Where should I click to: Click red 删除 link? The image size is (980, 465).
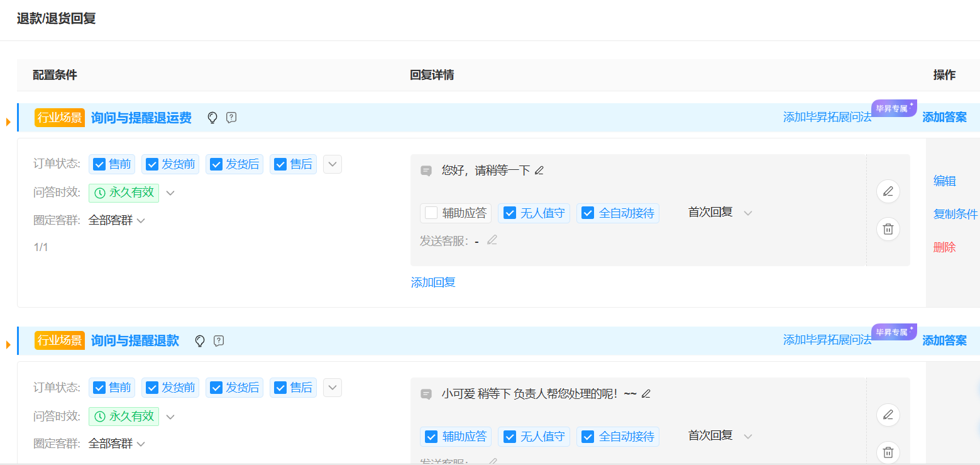click(944, 247)
